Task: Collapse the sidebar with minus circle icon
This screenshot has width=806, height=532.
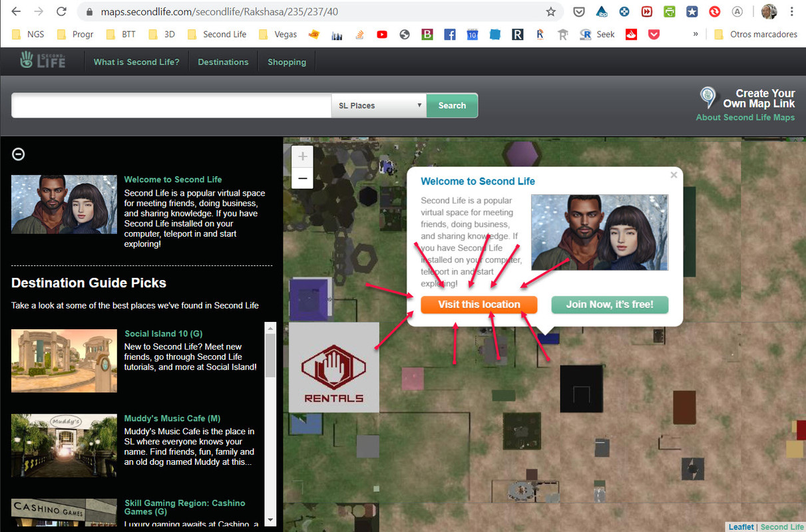Action: (19, 154)
